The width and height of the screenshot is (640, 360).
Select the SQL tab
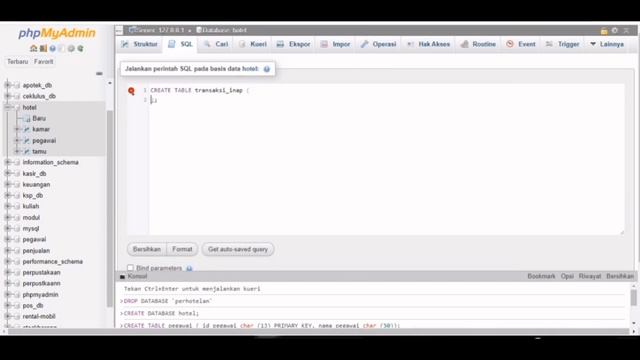[180, 44]
